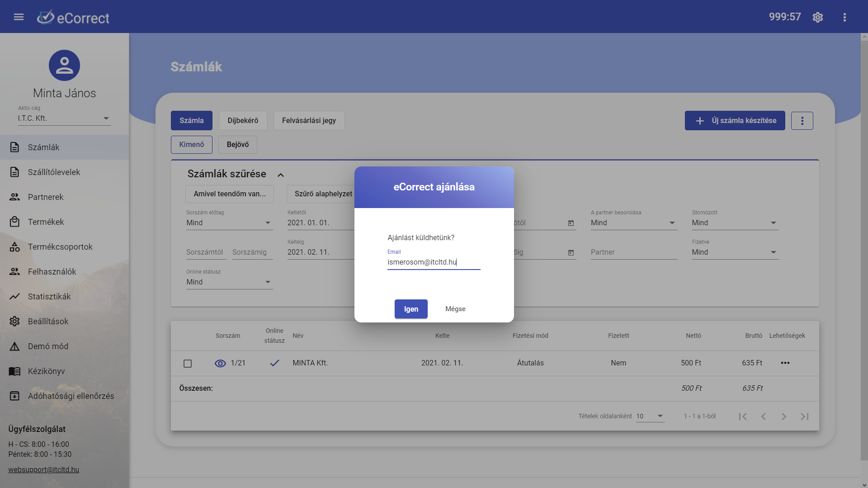Open the Online státusz dropdown

pos(230,282)
